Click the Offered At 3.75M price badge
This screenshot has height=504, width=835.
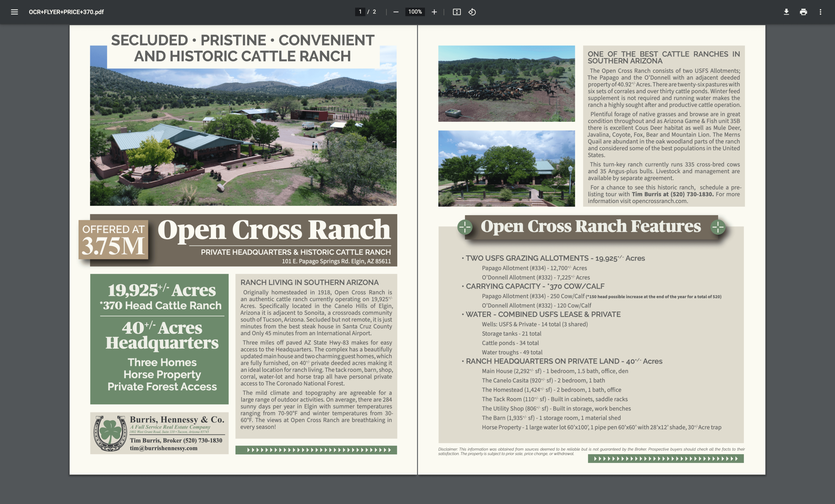pos(113,239)
